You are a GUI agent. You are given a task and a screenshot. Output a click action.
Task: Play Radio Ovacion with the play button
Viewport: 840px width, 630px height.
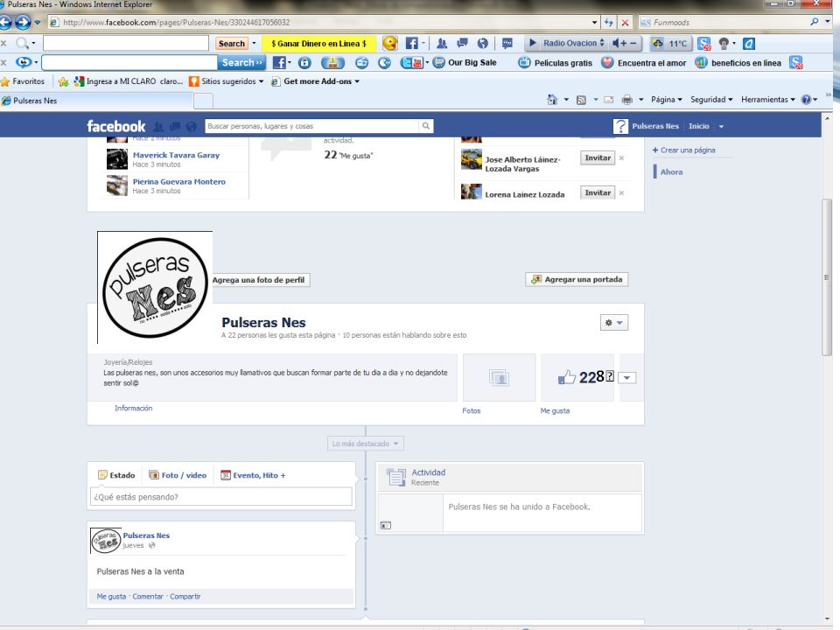[x=533, y=43]
